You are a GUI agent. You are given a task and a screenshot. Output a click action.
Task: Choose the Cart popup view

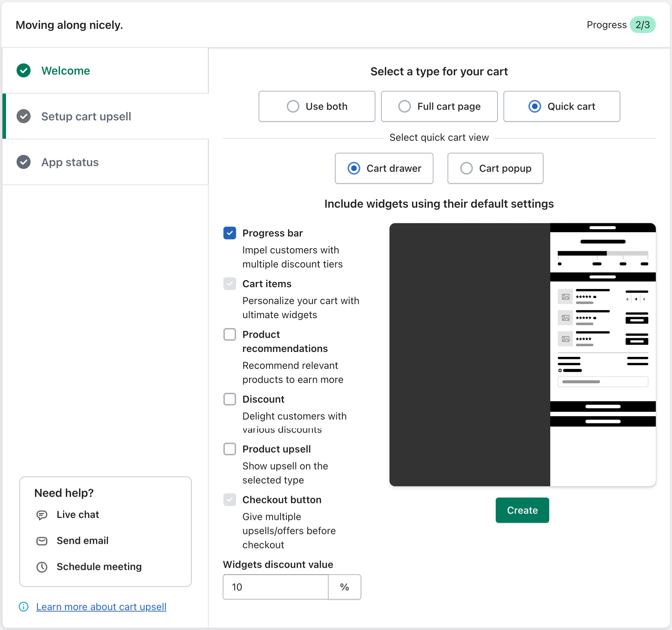pos(495,168)
